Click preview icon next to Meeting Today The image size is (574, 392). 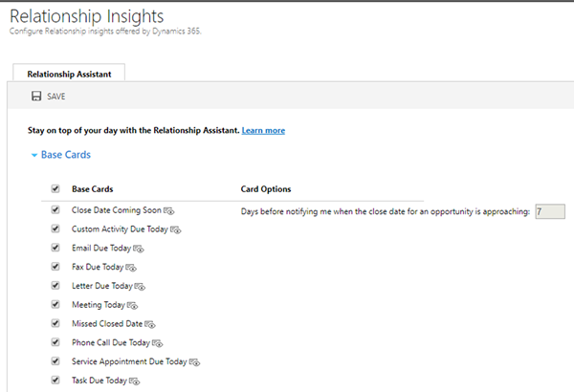pos(133,306)
